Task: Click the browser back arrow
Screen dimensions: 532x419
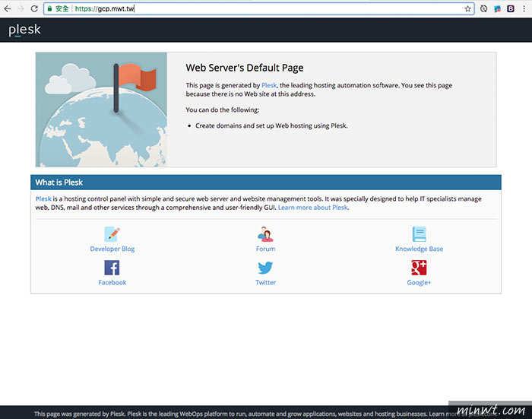Action: tap(8, 8)
